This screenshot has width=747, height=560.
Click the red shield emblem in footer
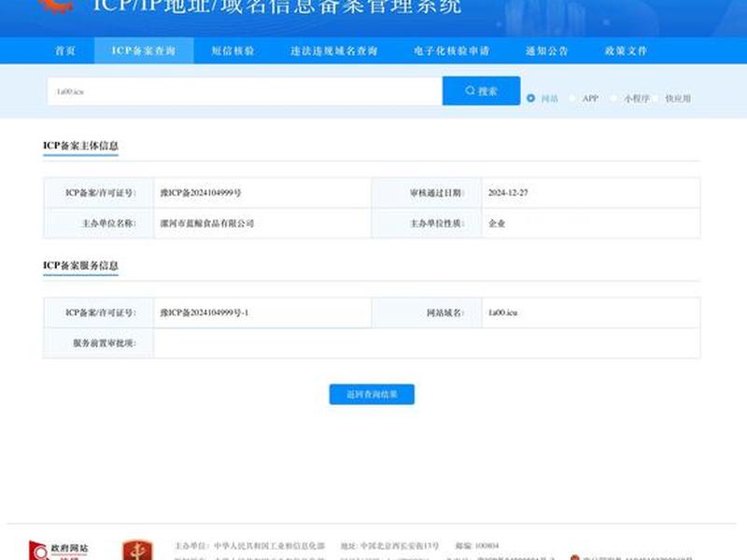[137, 551]
